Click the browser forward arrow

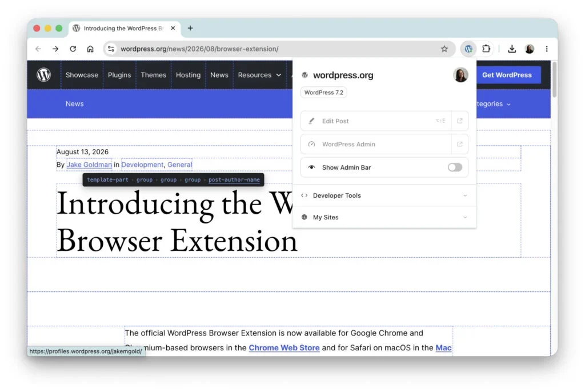55,49
